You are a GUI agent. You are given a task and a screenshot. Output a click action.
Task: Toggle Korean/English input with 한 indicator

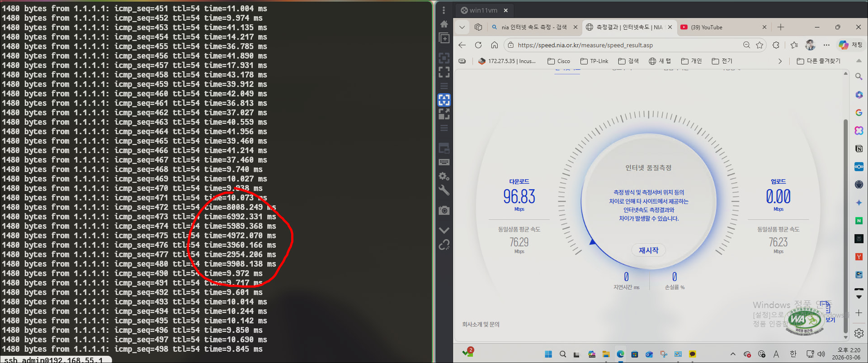point(793,354)
